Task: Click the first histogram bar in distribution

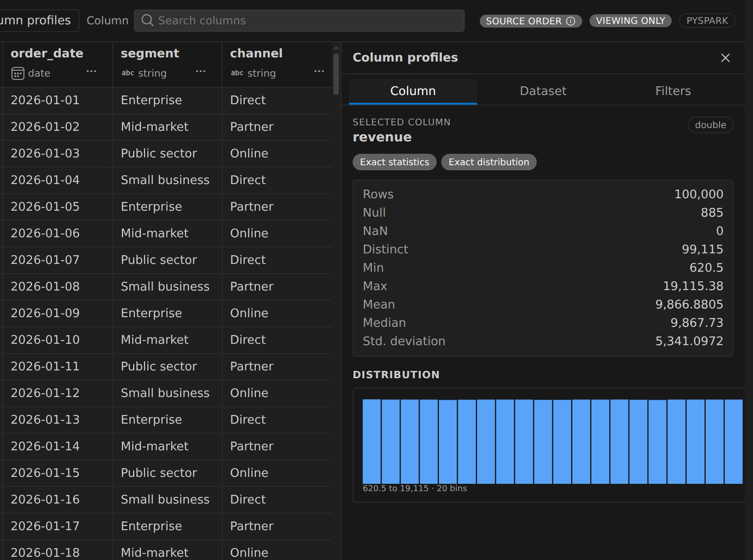Action: click(x=371, y=441)
